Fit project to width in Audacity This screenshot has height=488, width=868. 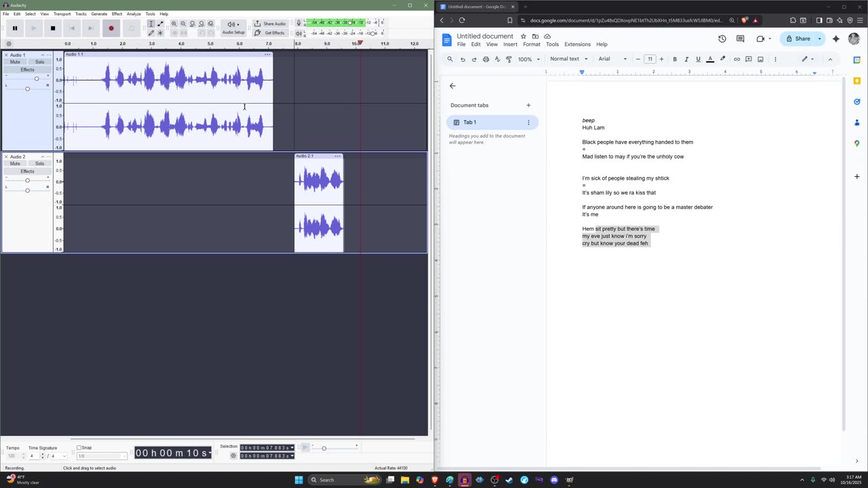tap(201, 24)
